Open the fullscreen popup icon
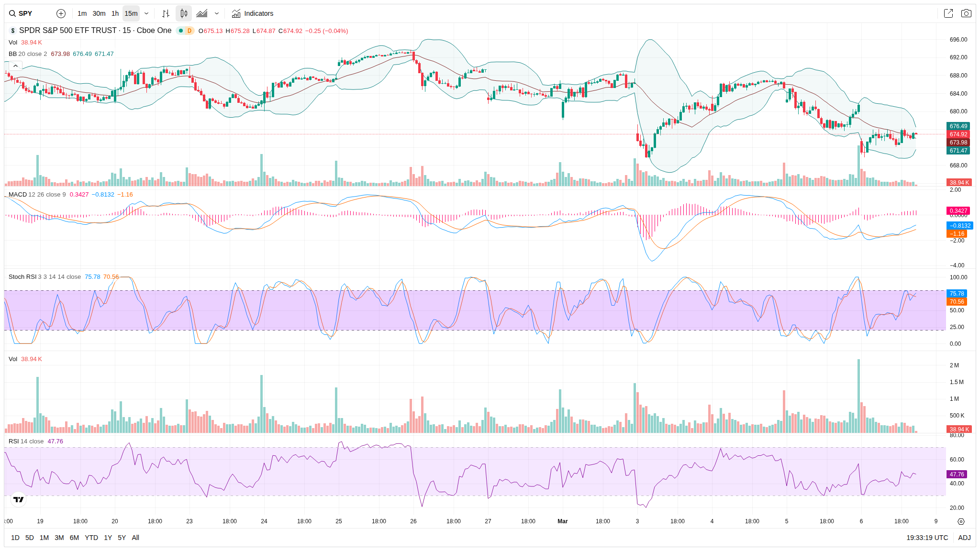The width and height of the screenshot is (980, 551). click(948, 13)
